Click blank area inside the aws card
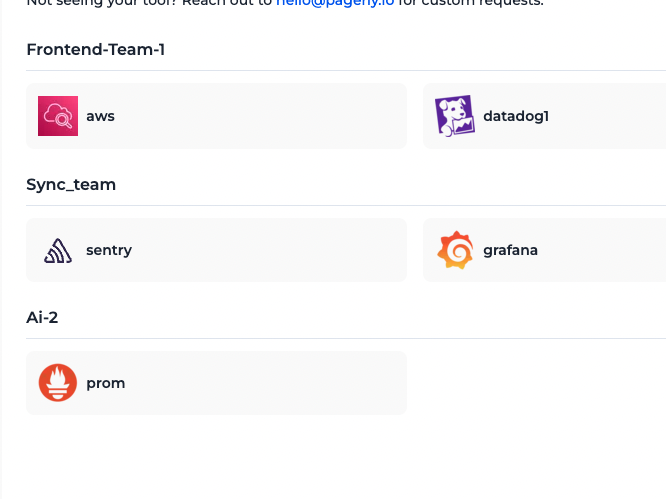This screenshot has width=666, height=499. 263,116
